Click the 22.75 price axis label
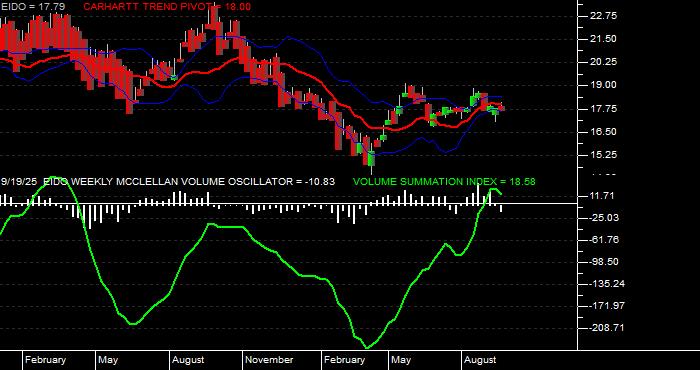 [603, 16]
